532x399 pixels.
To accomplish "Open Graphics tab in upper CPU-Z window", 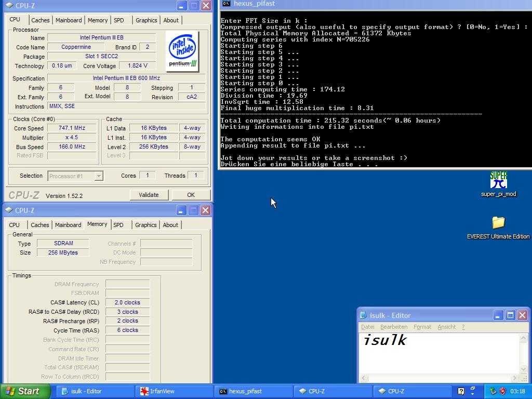I will point(146,20).
